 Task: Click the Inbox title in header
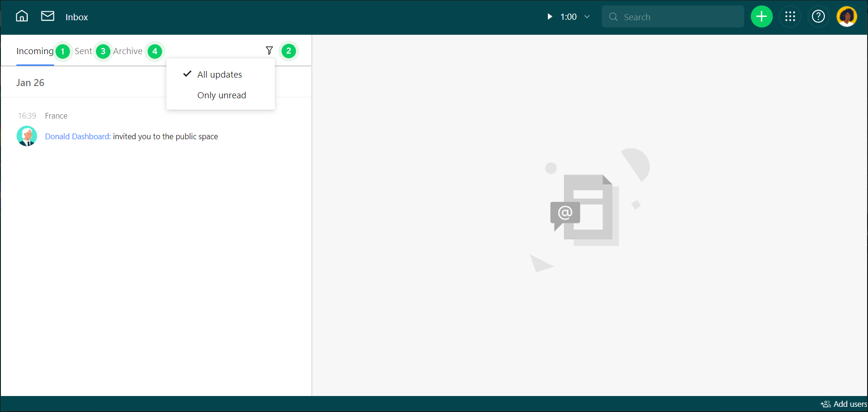77,17
